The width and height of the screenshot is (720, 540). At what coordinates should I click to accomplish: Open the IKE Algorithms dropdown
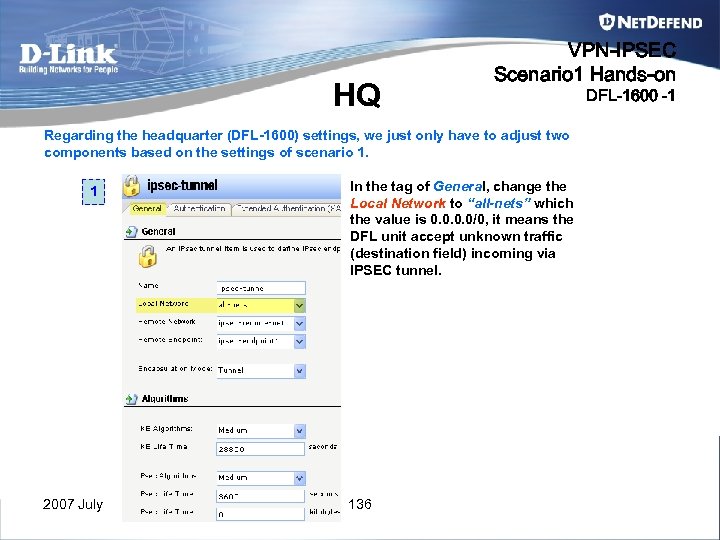(299, 431)
